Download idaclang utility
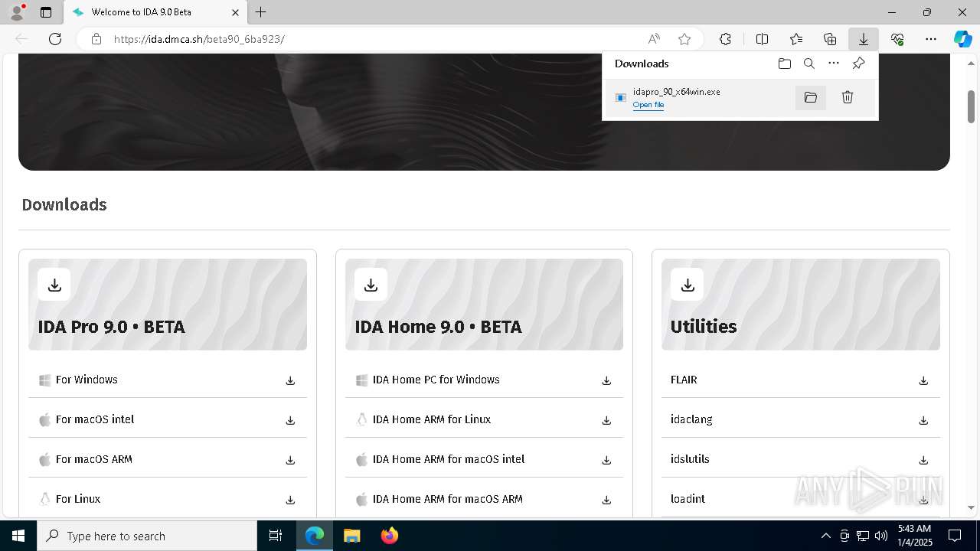 923,420
